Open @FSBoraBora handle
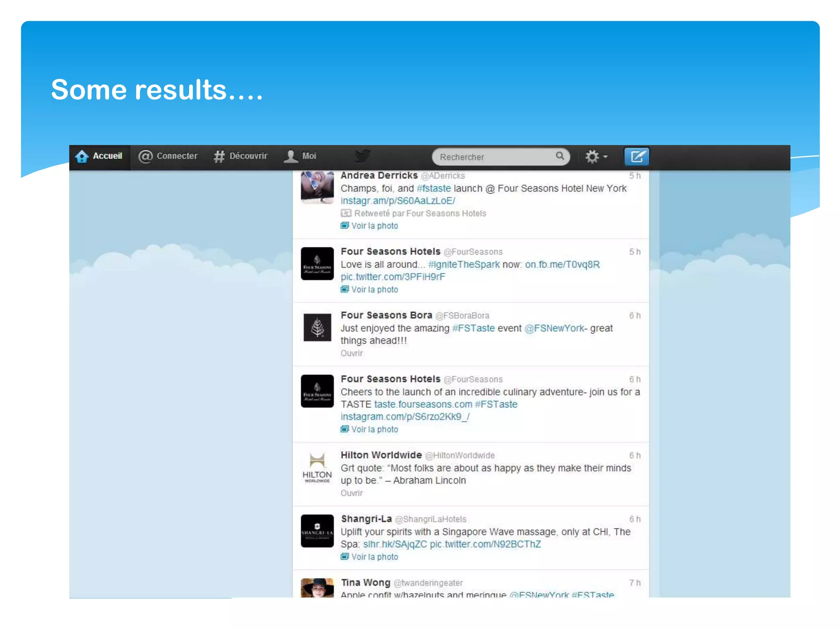Screen dimensions: 840x630 pos(462,316)
